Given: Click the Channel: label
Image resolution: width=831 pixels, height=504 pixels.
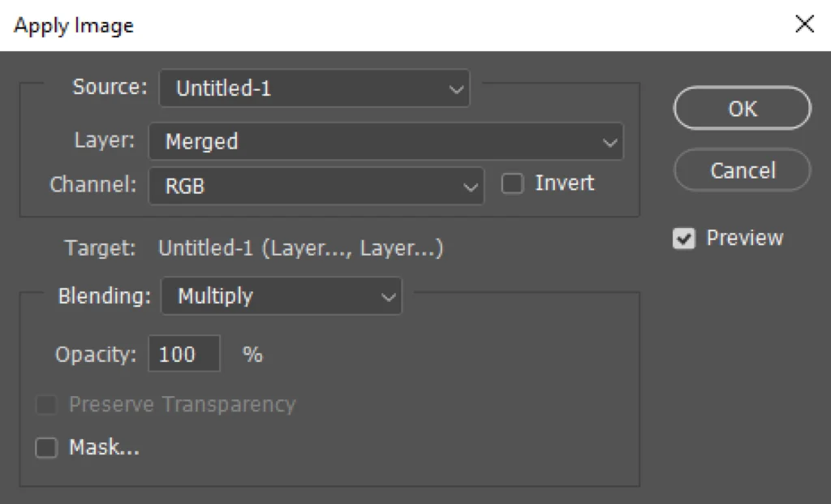Looking at the screenshot, I should click(93, 184).
